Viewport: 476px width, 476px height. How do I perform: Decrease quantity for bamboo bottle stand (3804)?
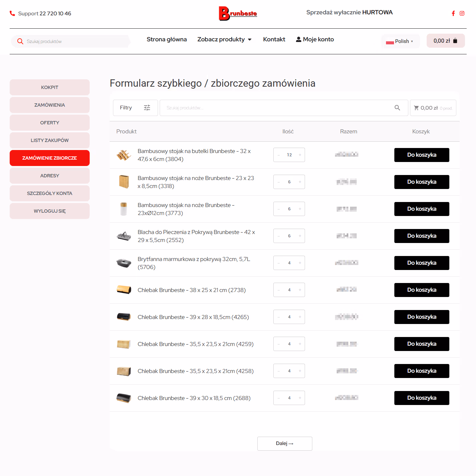[279, 155]
